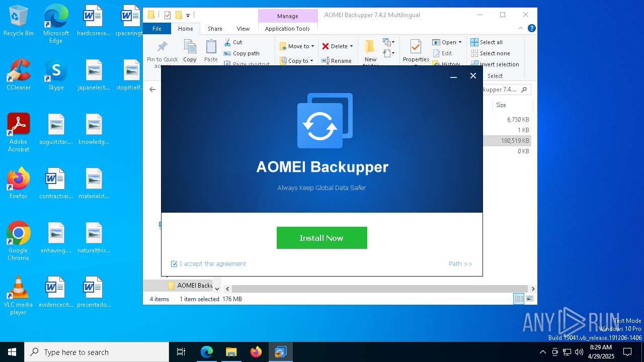Click the Cut scissors icon
Viewport: 644px width, 362px height.
(x=227, y=42)
